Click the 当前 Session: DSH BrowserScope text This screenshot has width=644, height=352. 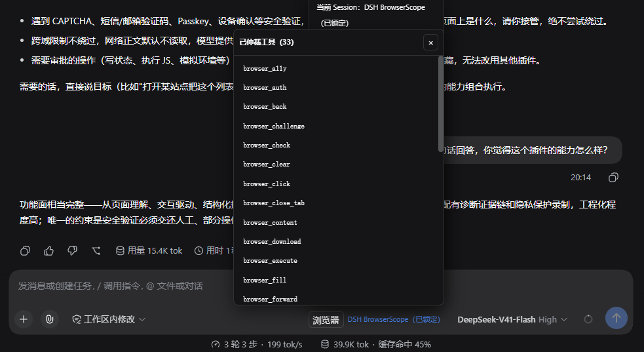(x=371, y=7)
